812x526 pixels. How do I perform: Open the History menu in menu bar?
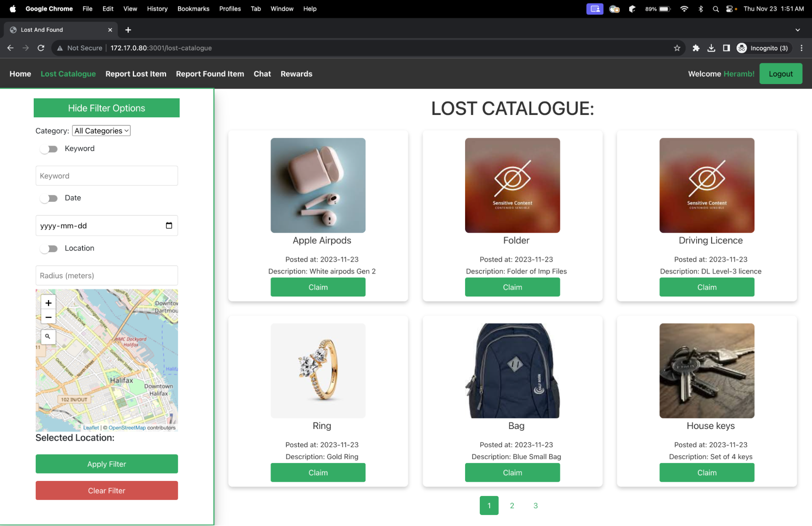157,9
